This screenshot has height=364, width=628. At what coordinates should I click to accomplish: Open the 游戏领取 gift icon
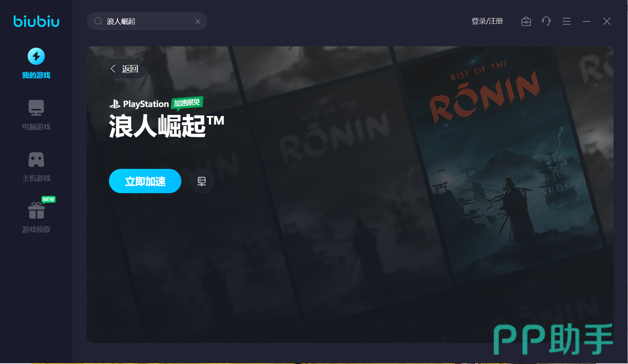click(36, 211)
